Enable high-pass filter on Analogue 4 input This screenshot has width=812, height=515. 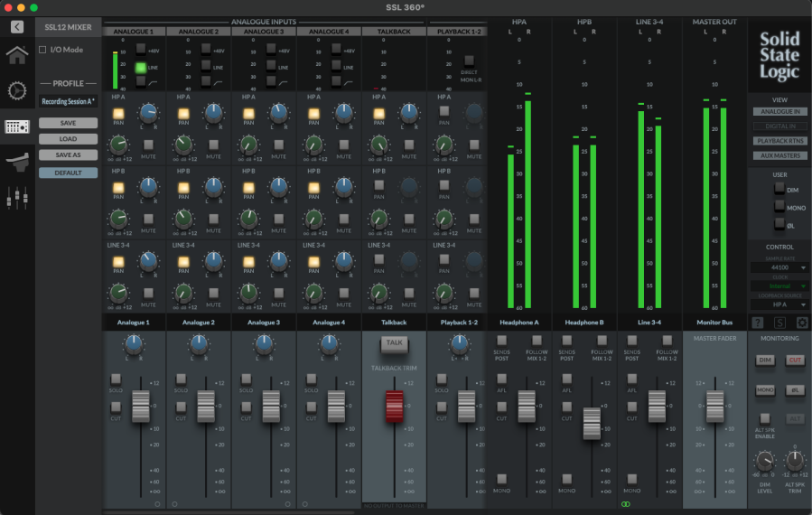tap(337, 81)
